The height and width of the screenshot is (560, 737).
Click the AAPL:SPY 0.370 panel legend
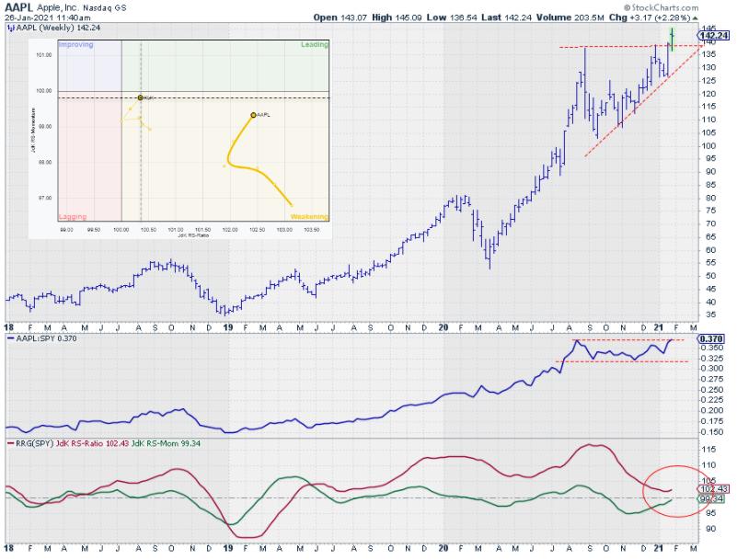tap(41, 338)
